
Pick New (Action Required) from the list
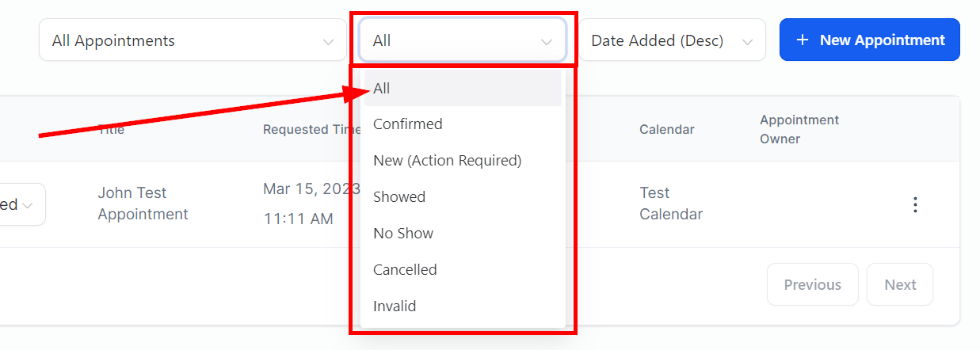pyautogui.click(x=447, y=161)
